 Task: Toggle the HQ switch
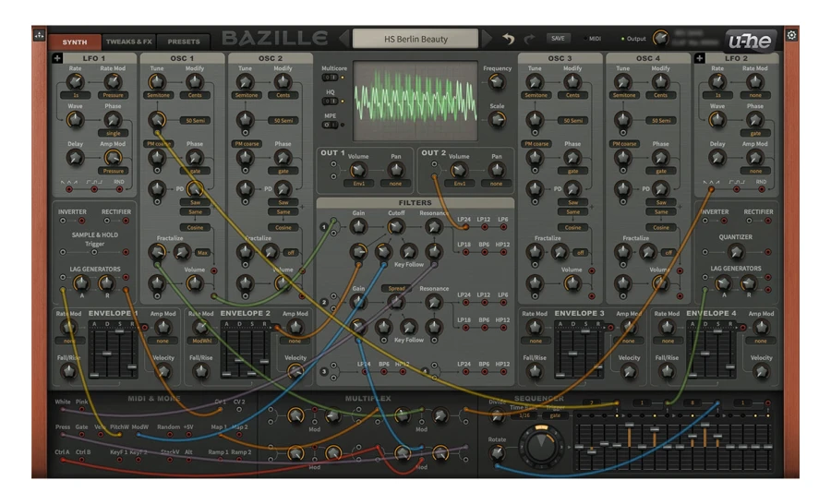[330, 101]
